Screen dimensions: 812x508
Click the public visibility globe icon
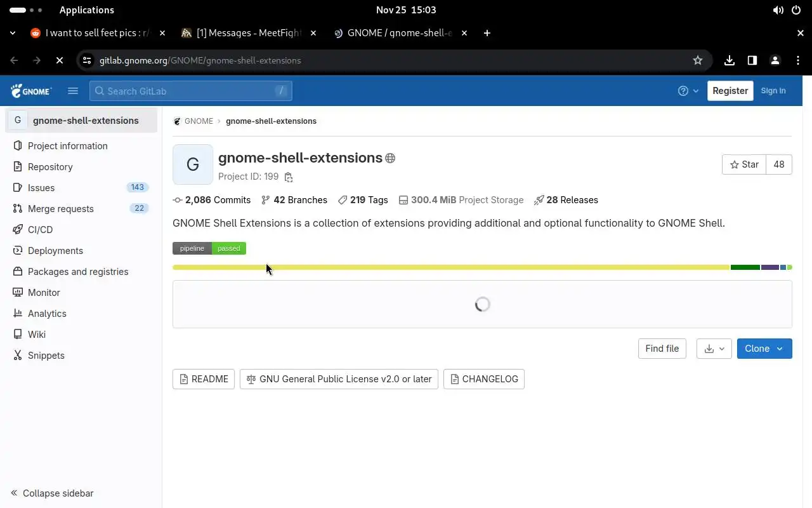coord(390,158)
